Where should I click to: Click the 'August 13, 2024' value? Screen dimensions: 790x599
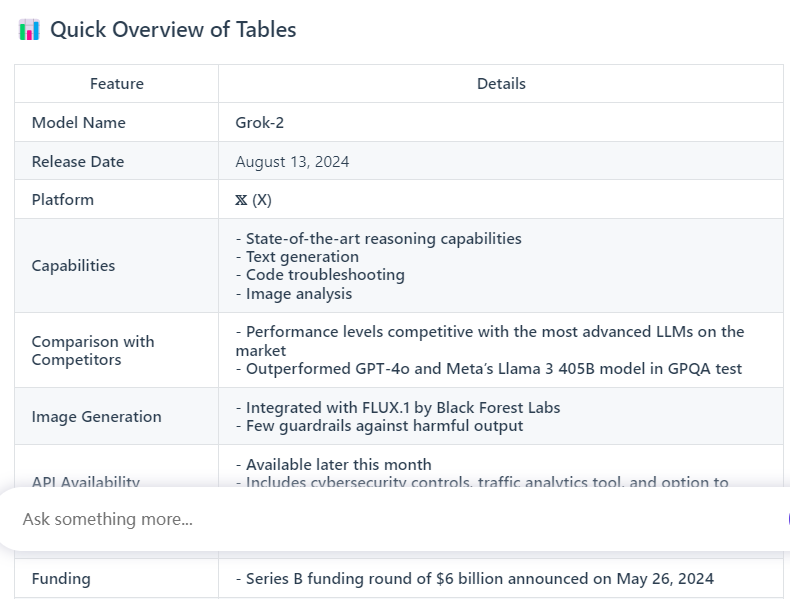[x=292, y=162]
